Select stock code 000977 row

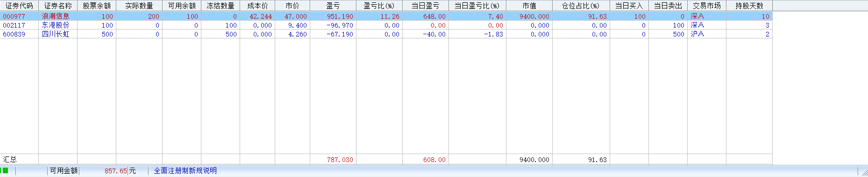[x=386, y=16]
